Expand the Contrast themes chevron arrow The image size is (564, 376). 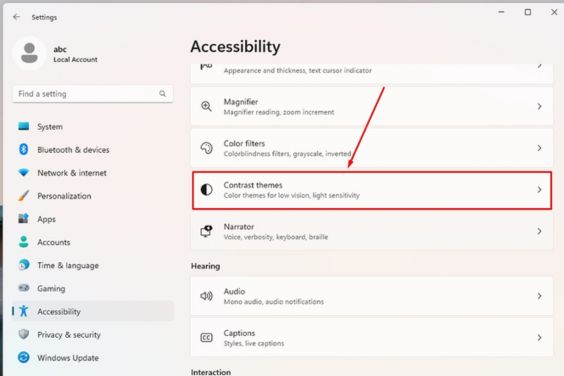539,190
